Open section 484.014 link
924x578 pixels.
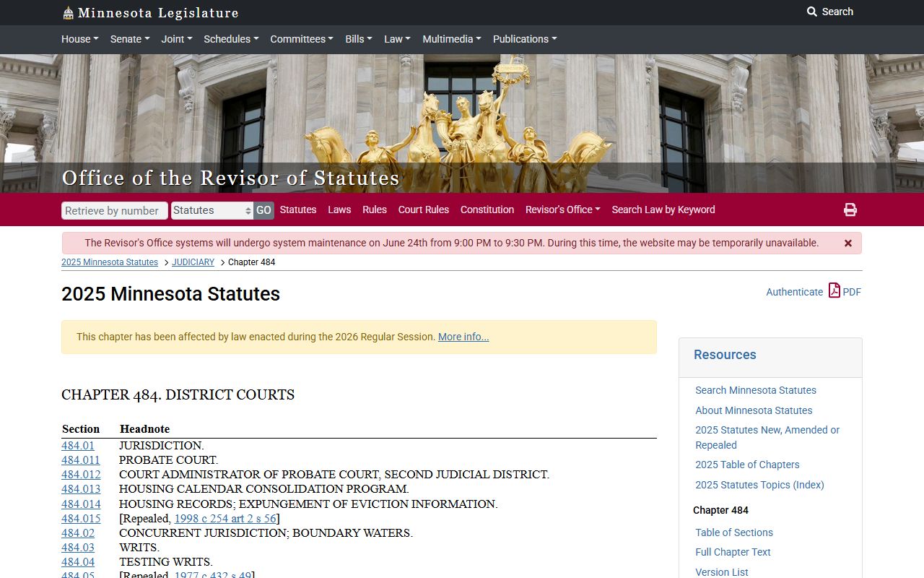pos(81,504)
